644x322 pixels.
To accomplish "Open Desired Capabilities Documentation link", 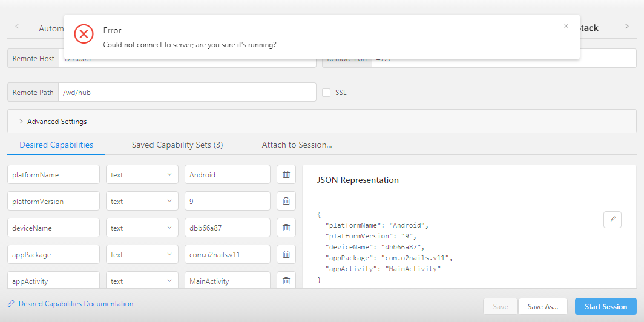I will [76, 304].
